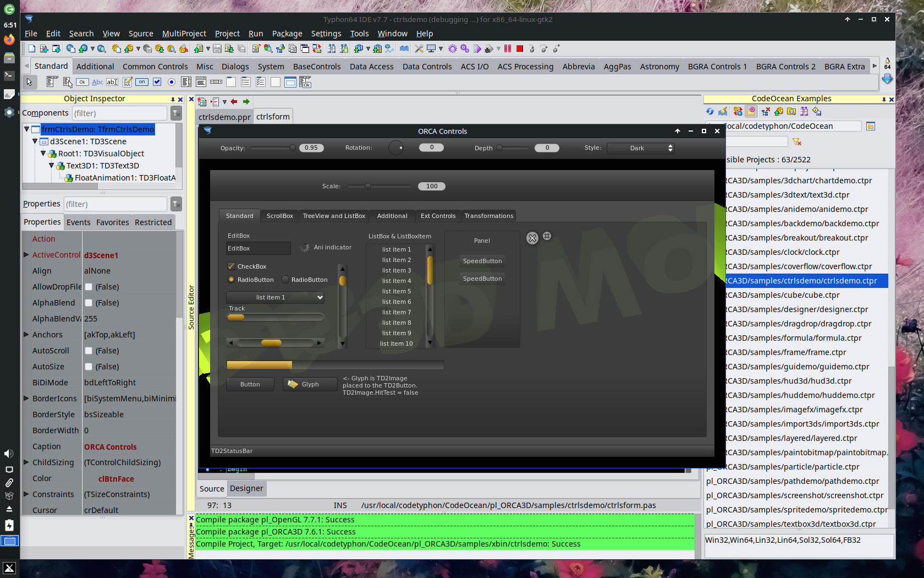Collapse the frmCtrlsDemo tree node
924x578 pixels.
click(26, 129)
